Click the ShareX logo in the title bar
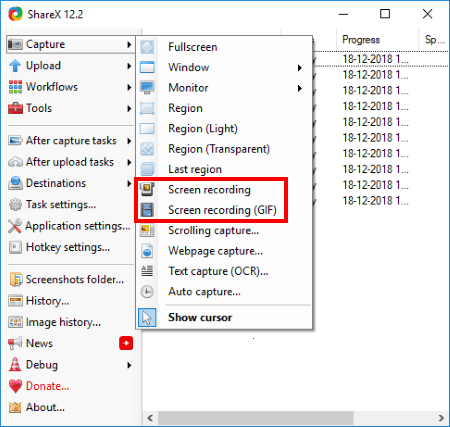This screenshot has height=427, width=450. pyautogui.click(x=15, y=14)
